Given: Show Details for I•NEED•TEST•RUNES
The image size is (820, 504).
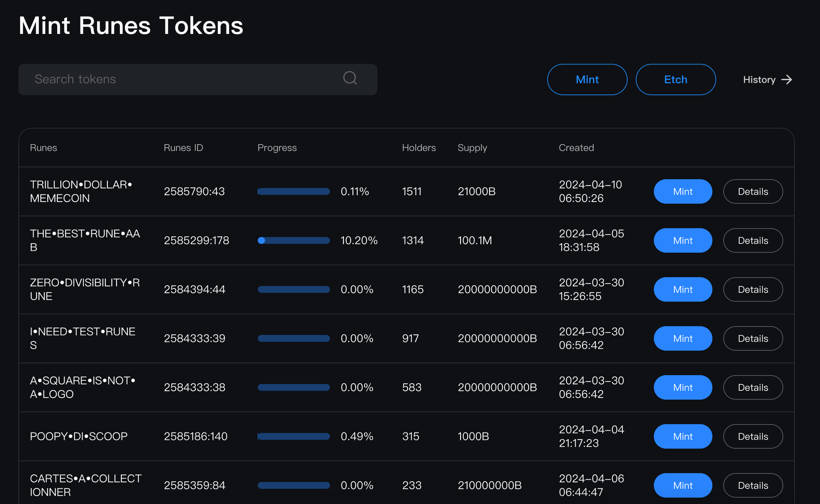Looking at the screenshot, I should click(753, 338).
